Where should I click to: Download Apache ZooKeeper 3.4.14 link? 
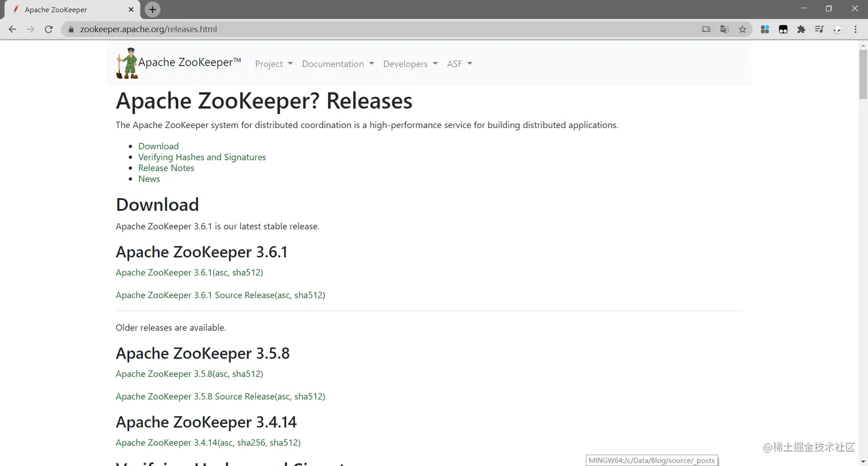[166, 443]
